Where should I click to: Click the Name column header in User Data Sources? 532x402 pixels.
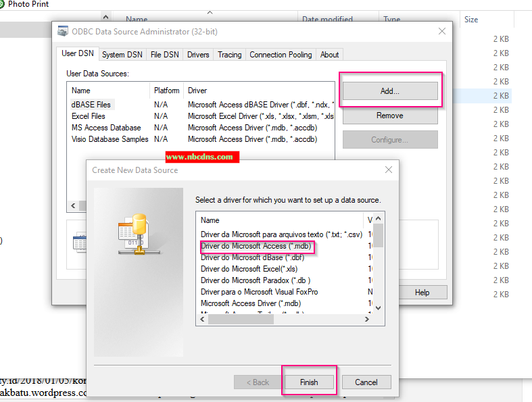point(109,91)
